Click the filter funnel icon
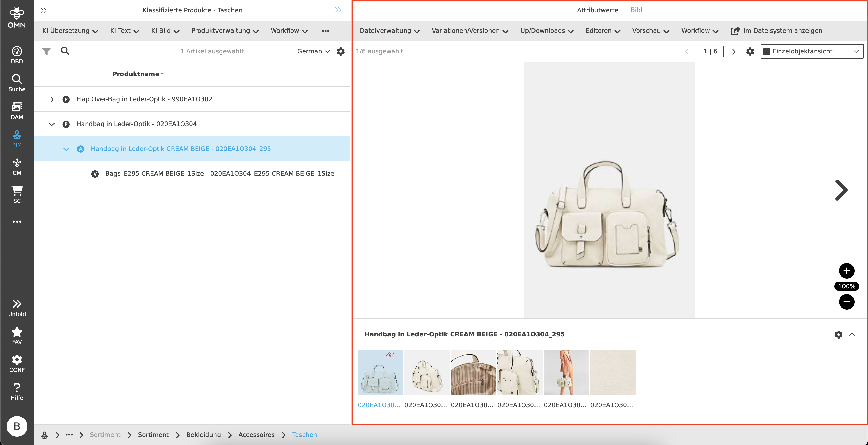The image size is (868, 445). click(47, 51)
